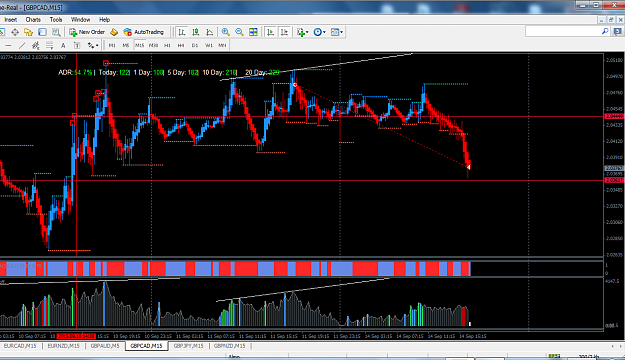Tile chart windows with the grid icon

tap(253, 32)
